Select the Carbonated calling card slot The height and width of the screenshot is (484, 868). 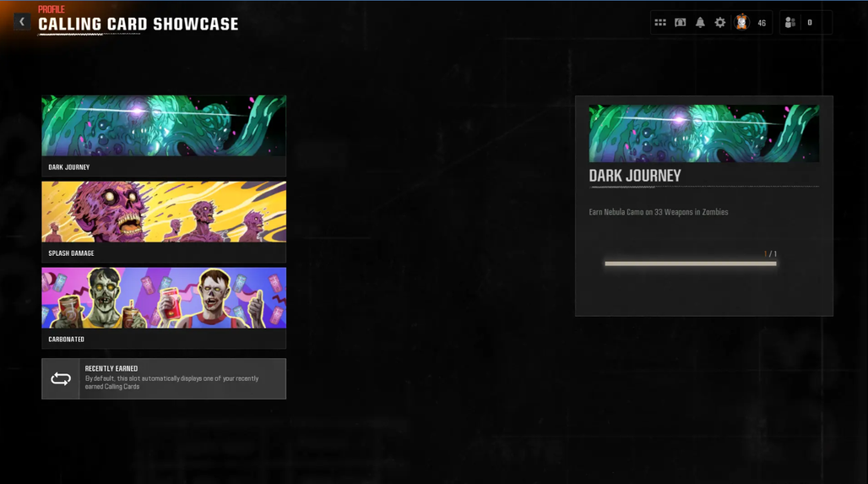point(164,308)
